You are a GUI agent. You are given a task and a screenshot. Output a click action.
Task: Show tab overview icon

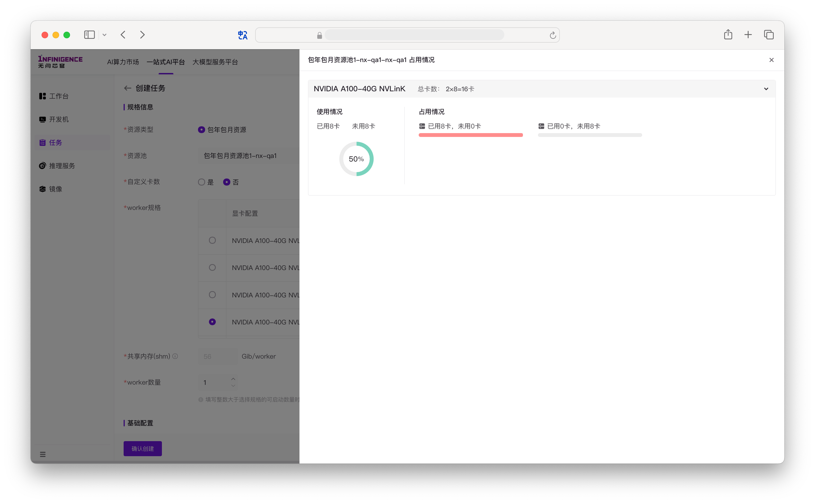click(769, 35)
